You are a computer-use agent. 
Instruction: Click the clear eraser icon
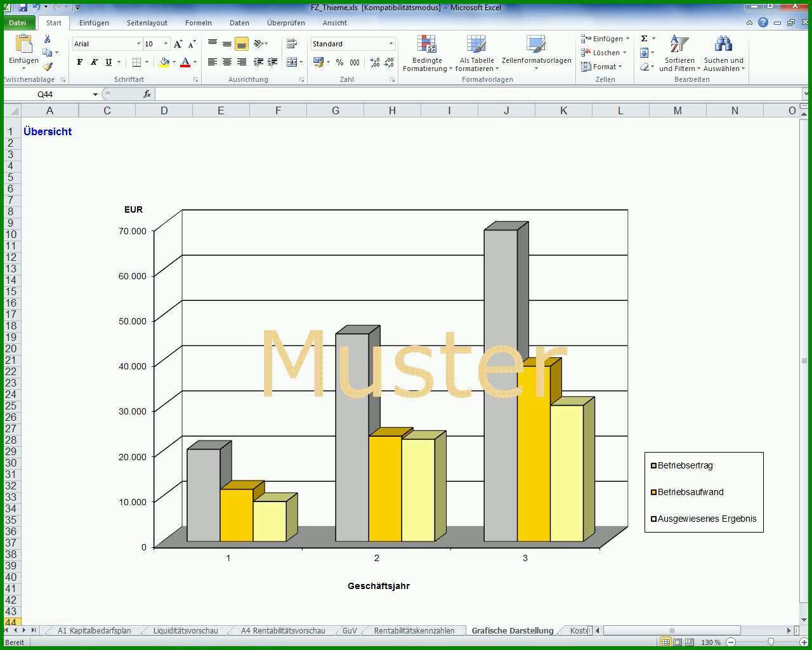(645, 67)
